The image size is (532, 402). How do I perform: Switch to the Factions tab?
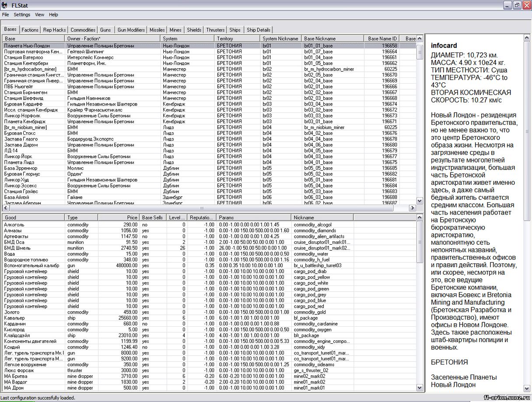[30, 30]
